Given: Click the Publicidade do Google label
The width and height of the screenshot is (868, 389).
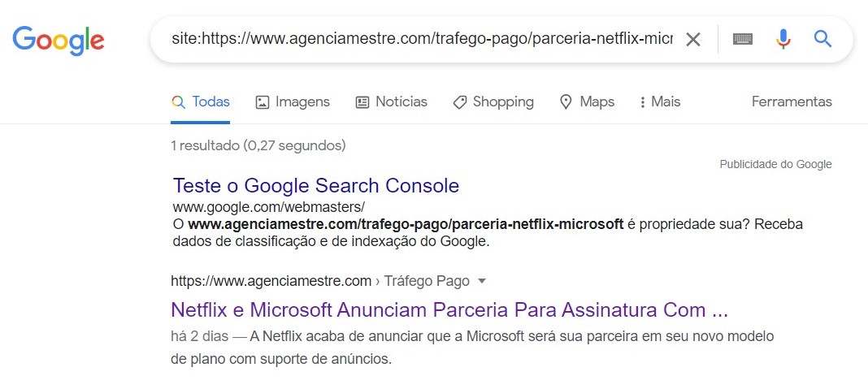Looking at the screenshot, I should (775, 164).
